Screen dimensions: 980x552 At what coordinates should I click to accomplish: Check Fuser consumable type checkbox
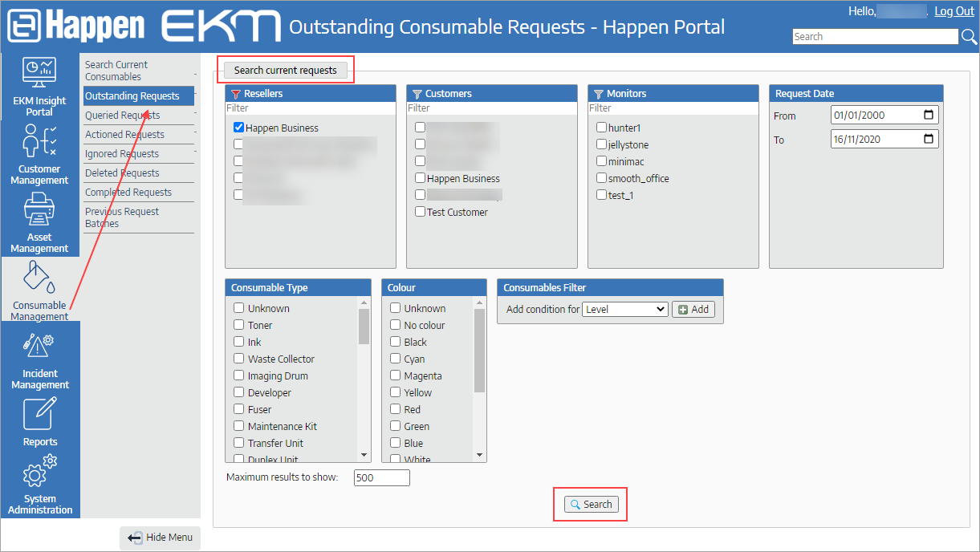tap(239, 409)
